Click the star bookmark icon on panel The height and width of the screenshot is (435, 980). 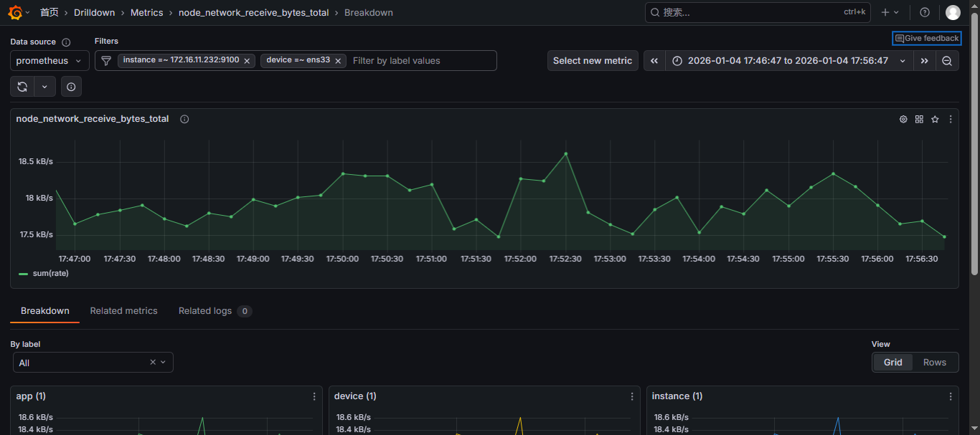click(x=935, y=120)
